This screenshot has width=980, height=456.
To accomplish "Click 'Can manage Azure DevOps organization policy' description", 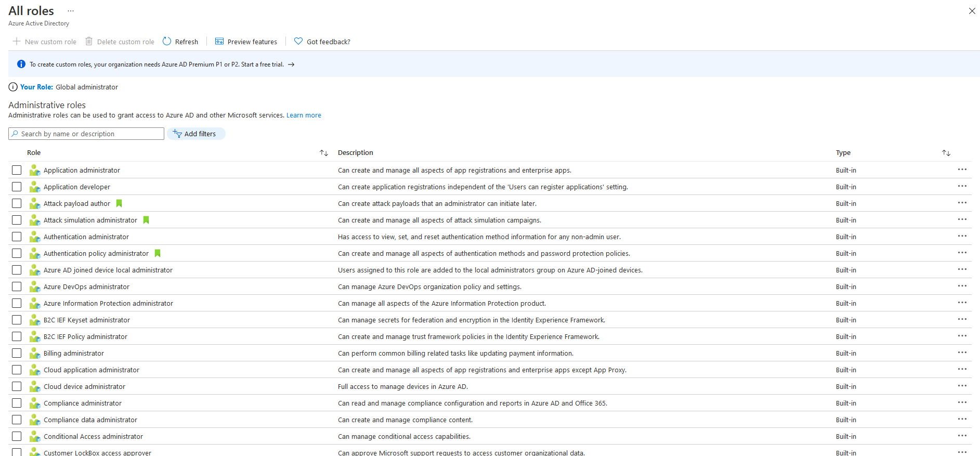I will click(429, 286).
